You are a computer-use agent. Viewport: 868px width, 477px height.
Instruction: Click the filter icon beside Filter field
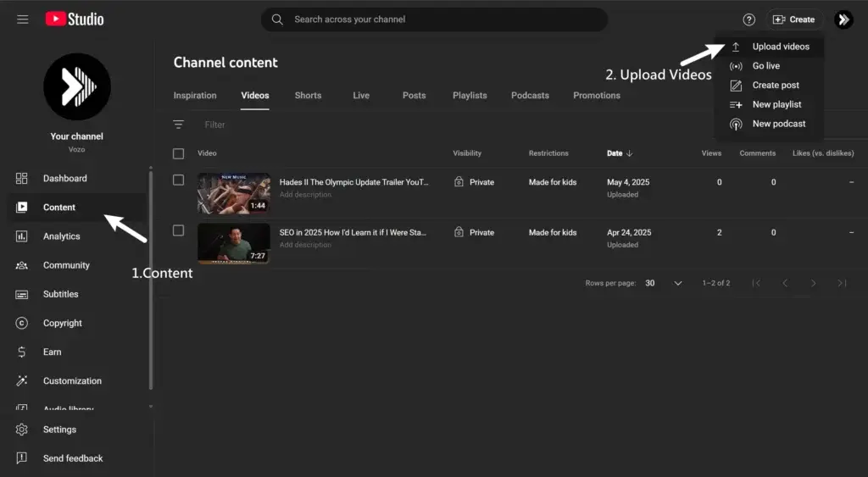click(x=178, y=125)
